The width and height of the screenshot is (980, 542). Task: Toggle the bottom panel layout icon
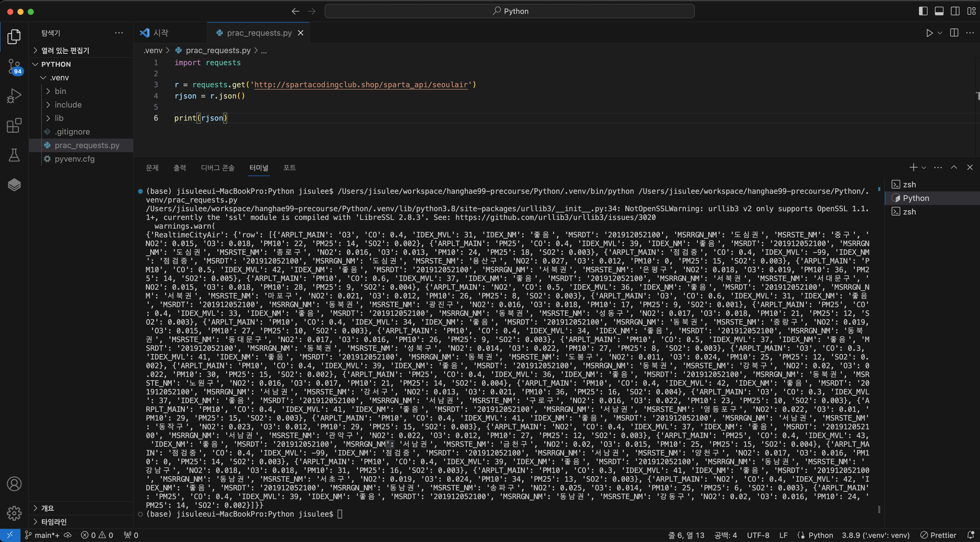tap(939, 11)
